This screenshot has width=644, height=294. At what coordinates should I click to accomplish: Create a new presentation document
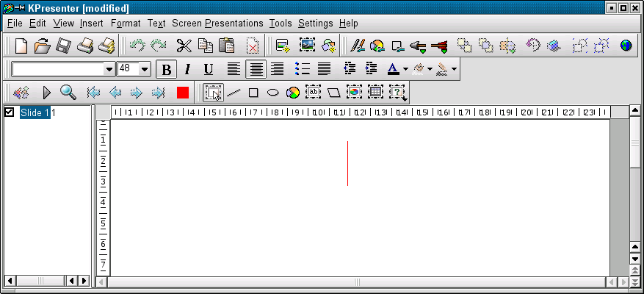(21, 46)
